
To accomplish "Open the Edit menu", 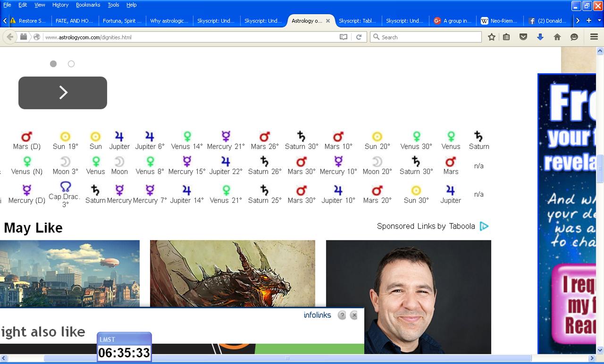I will pyautogui.click(x=23, y=5).
